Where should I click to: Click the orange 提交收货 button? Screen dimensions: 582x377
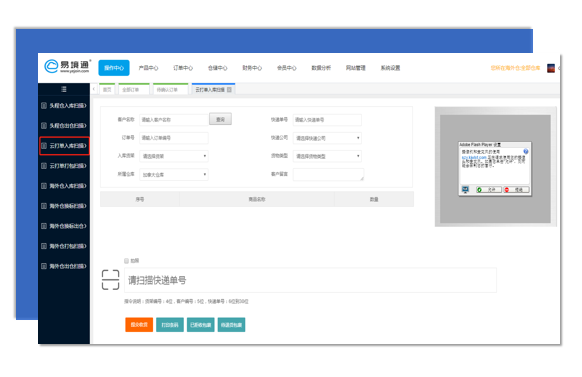click(x=139, y=325)
